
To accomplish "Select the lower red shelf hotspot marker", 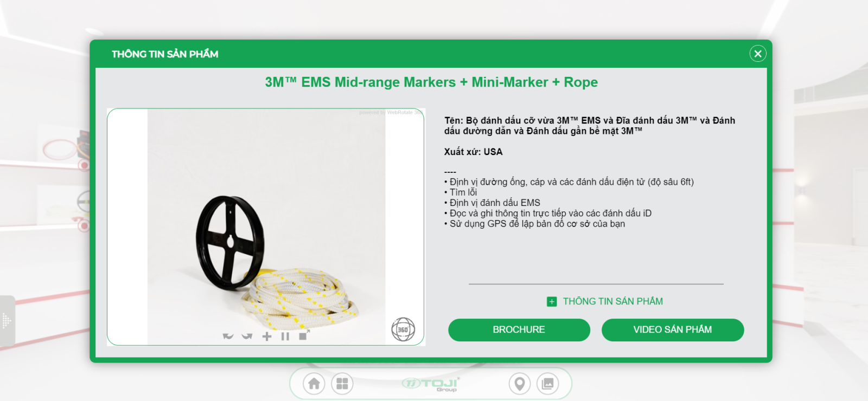I will (x=84, y=225).
